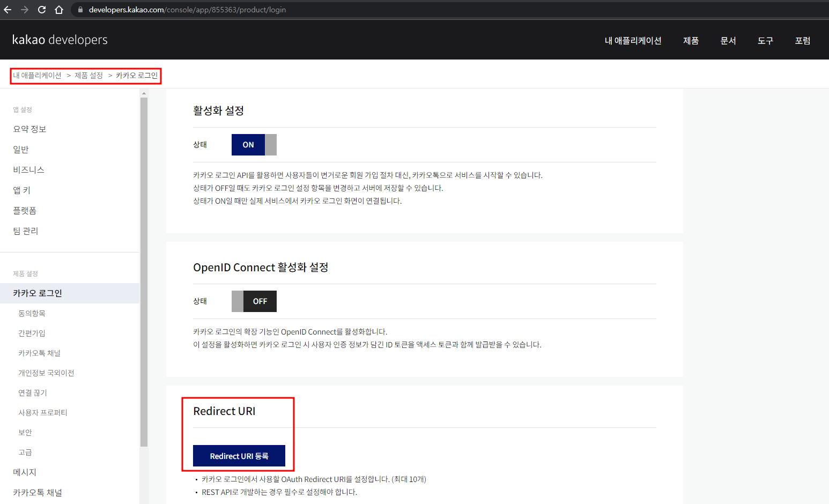This screenshot has height=504, width=829.
Task: Open 메시지 sidebar item
Action: coord(25,472)
